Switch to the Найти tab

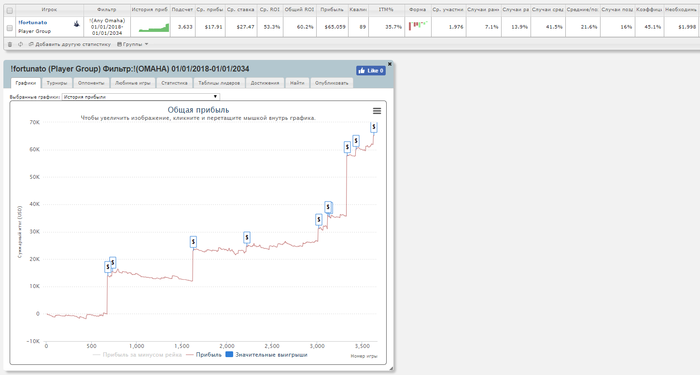(x=297, y=83)
